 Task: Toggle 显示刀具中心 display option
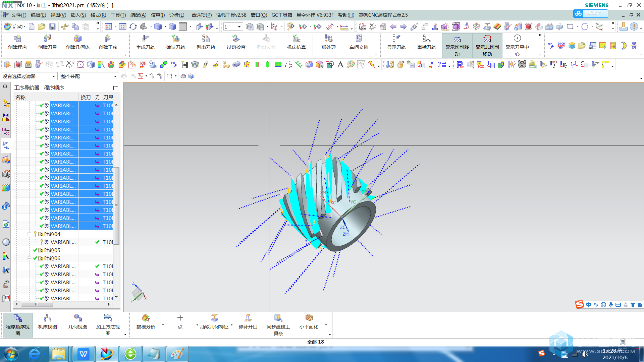(517, 46)
